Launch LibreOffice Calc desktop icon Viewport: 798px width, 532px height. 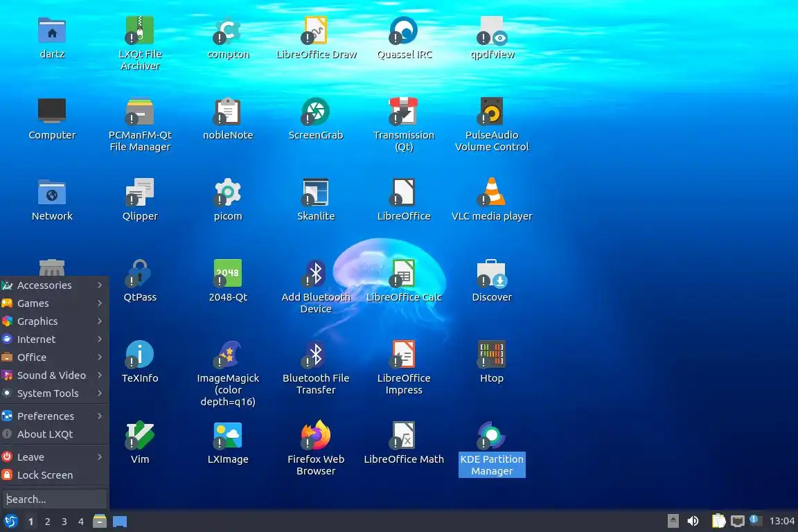tap(404, 274)
